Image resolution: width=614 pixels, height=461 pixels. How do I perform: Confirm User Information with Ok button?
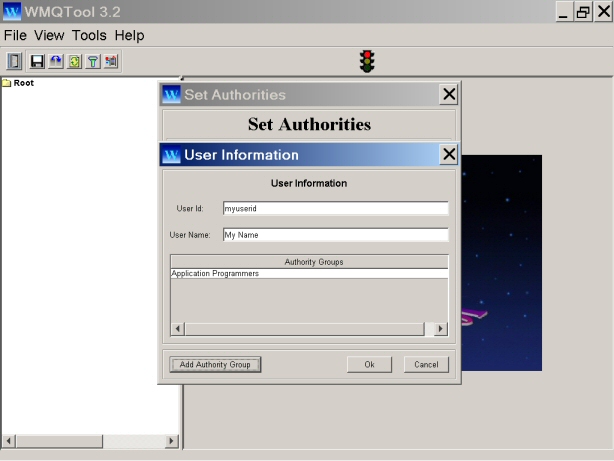369,364
